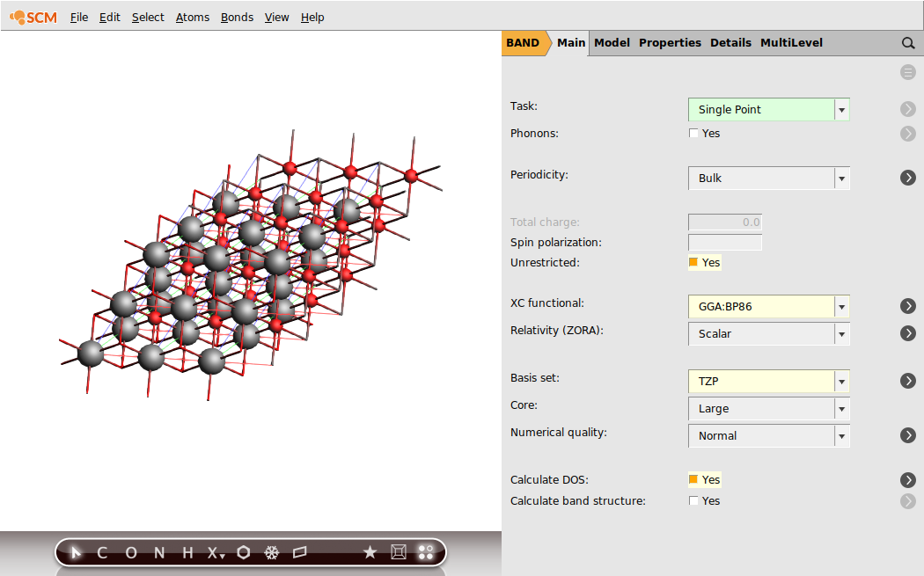Click the 'XC functional:' label
The width and height of the screenshot is (924, 576).
point(547,303)
